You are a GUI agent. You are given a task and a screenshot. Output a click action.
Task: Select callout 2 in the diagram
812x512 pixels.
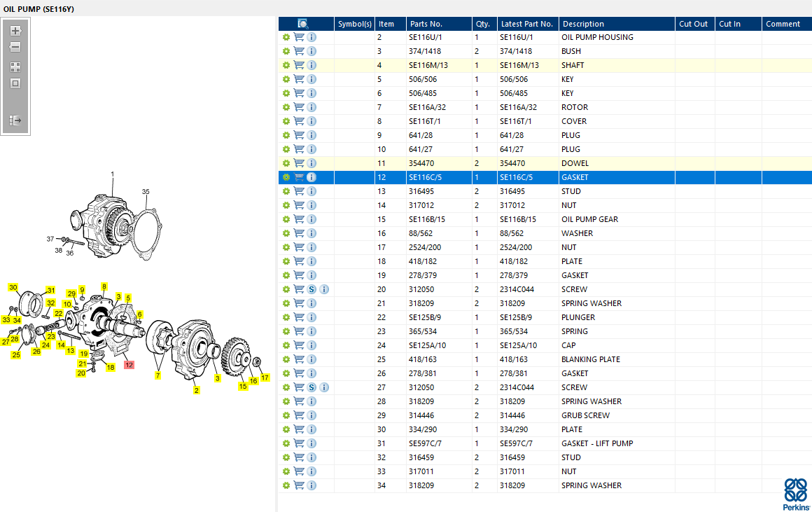click(x=196, y=390)
